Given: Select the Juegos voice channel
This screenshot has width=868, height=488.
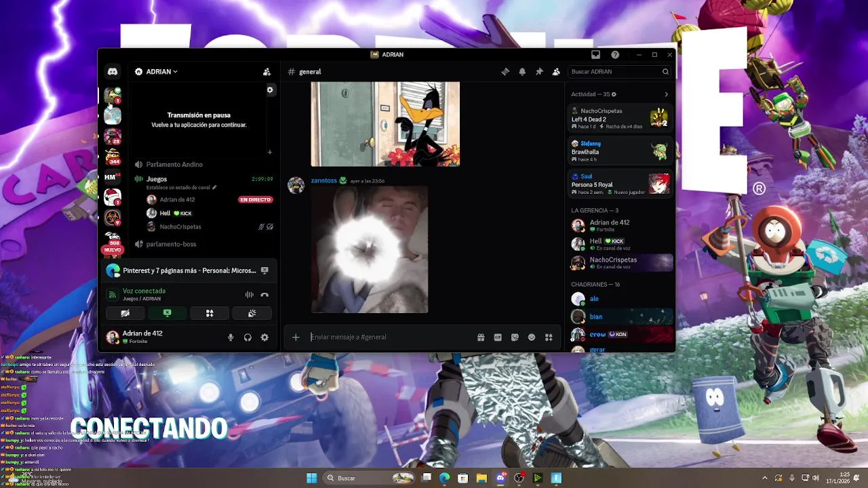Looking at the screenshot, I should coord(157,179).
